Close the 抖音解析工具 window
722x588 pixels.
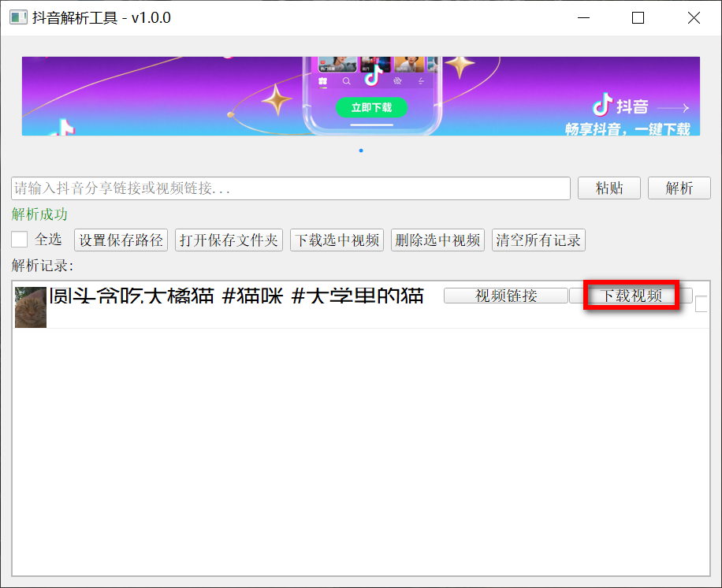pos(694,18)
